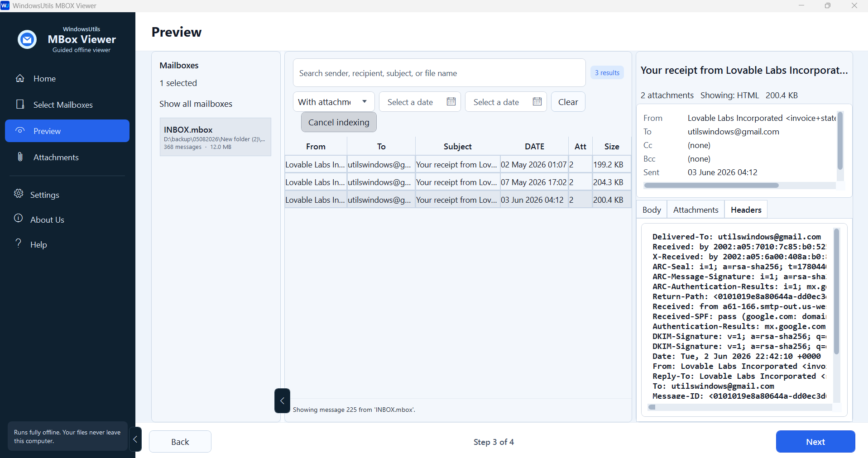868x458 pixels.
Task: Click the Preview eye icon
Action: tap(20, 130)
